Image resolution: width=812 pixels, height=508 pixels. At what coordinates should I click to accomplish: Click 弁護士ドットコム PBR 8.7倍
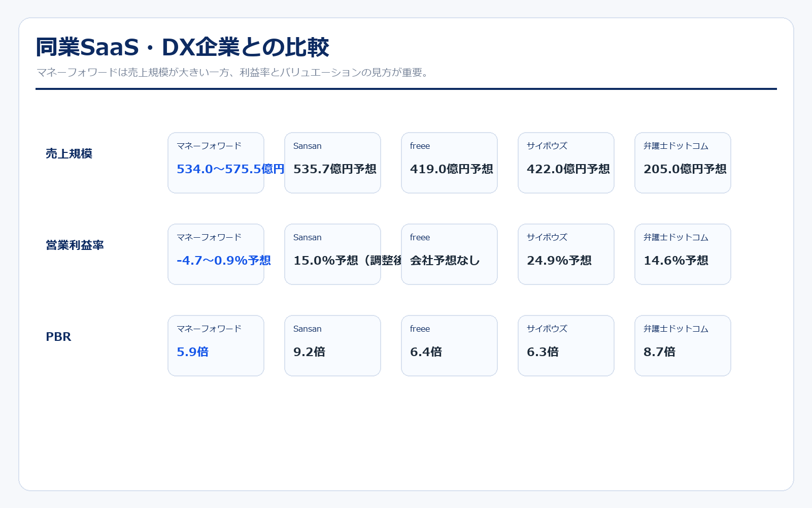[x=660, y=352]
